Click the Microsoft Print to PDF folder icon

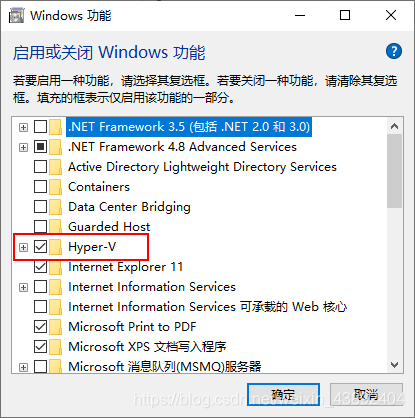(56, 327)
